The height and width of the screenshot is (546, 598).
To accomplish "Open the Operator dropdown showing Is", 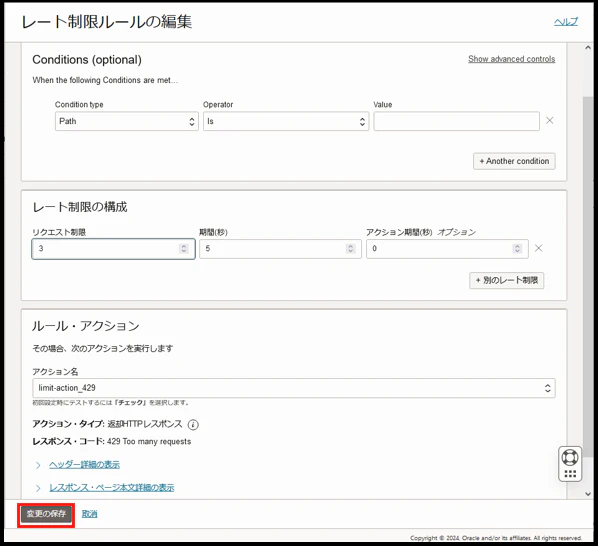I will [286, 121].
